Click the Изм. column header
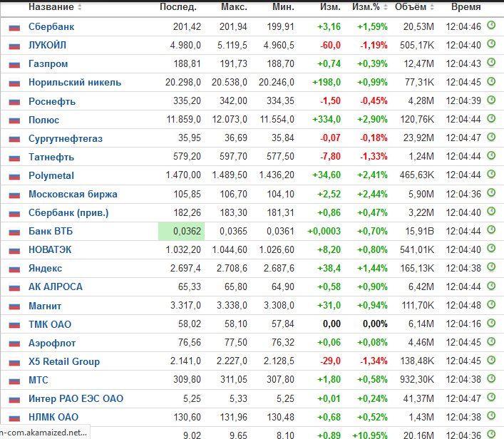504x439 pixels. [x=330, y=6]
